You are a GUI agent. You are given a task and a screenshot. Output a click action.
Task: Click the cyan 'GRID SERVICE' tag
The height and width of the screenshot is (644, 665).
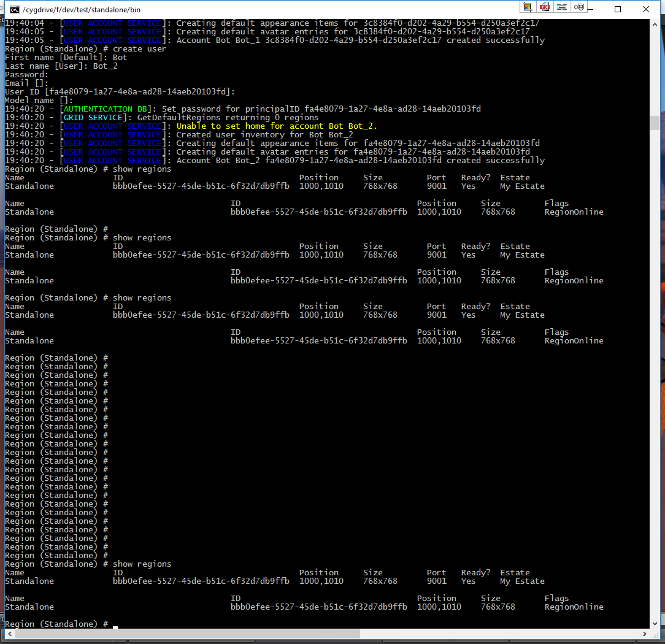click(93, 117)
